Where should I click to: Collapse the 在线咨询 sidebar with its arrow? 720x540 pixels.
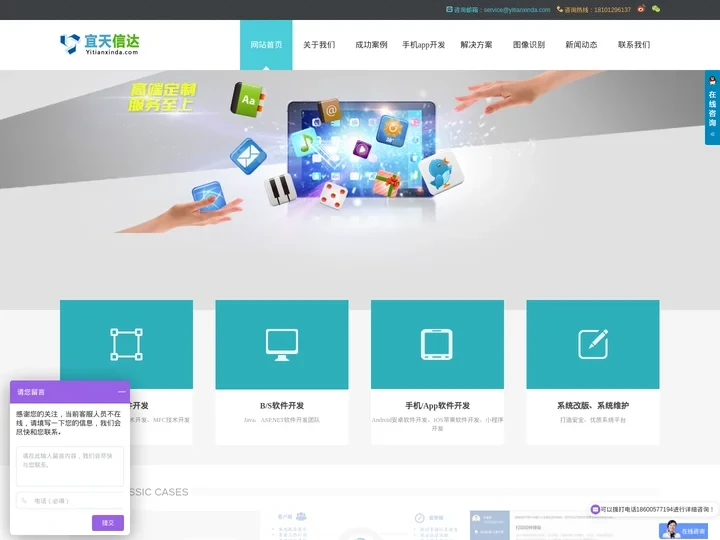[712, 134]
